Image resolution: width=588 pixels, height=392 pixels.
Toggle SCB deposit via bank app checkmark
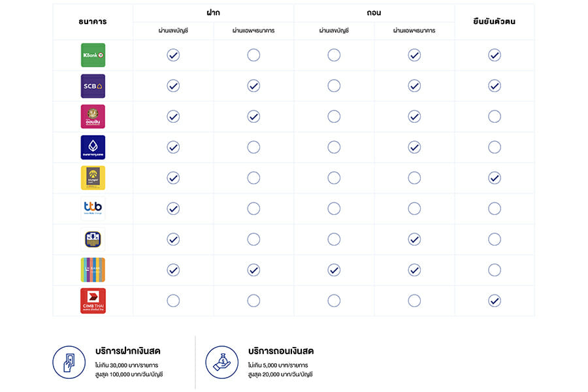(253, 86)
